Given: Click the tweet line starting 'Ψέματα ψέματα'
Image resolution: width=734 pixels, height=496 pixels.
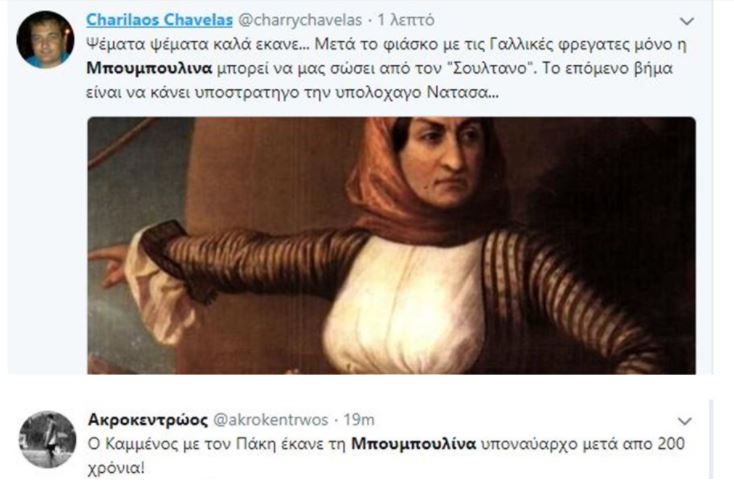Looking at the screenshot, I should (386, 44).
